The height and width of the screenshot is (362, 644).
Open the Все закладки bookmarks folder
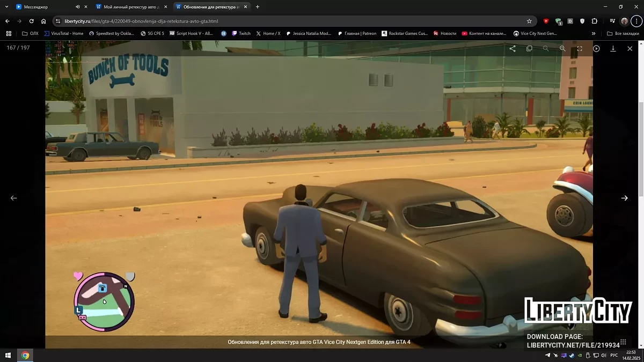click(x=623, y=33)
